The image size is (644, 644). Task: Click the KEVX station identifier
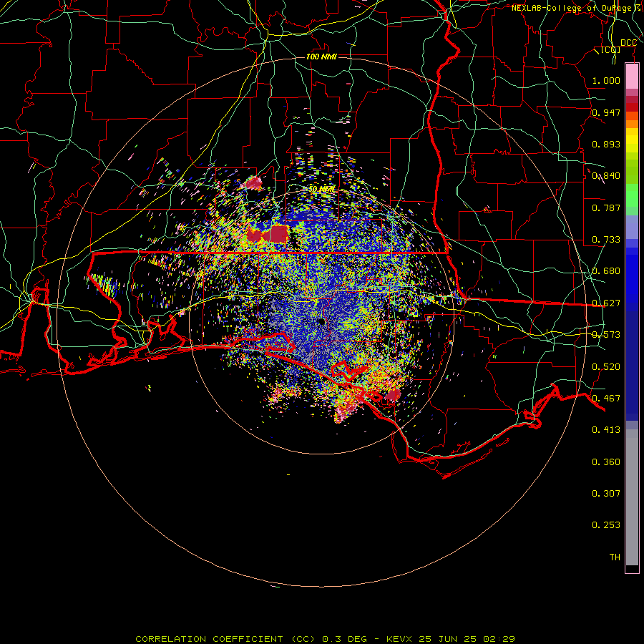401,639
